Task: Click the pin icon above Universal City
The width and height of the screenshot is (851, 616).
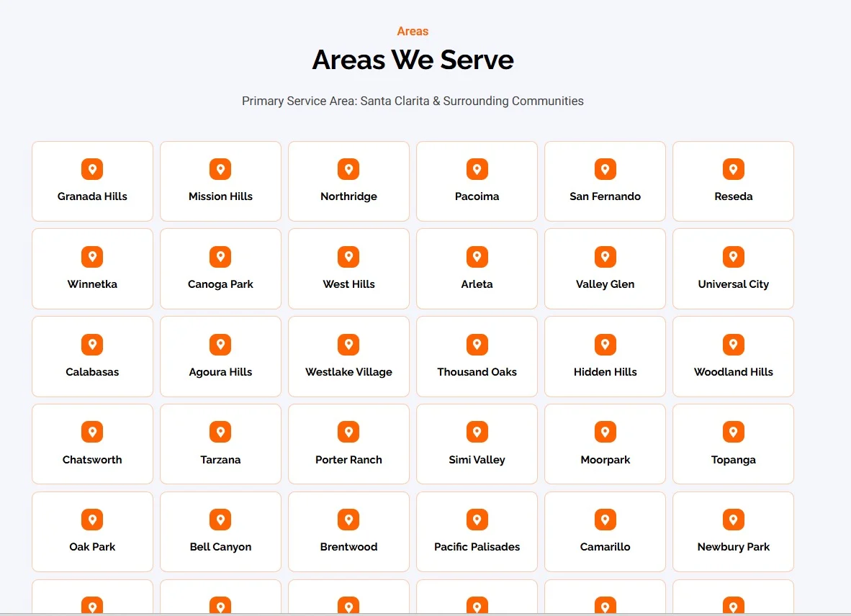Action: [733, 256]
